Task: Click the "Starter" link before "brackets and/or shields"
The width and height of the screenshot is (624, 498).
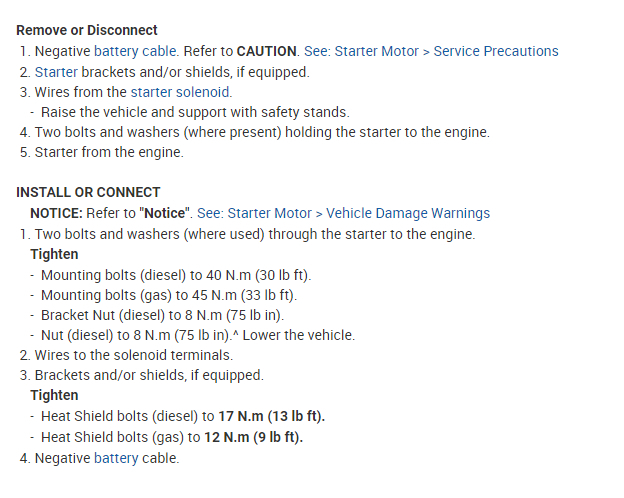Action: (x=56, y=72)
